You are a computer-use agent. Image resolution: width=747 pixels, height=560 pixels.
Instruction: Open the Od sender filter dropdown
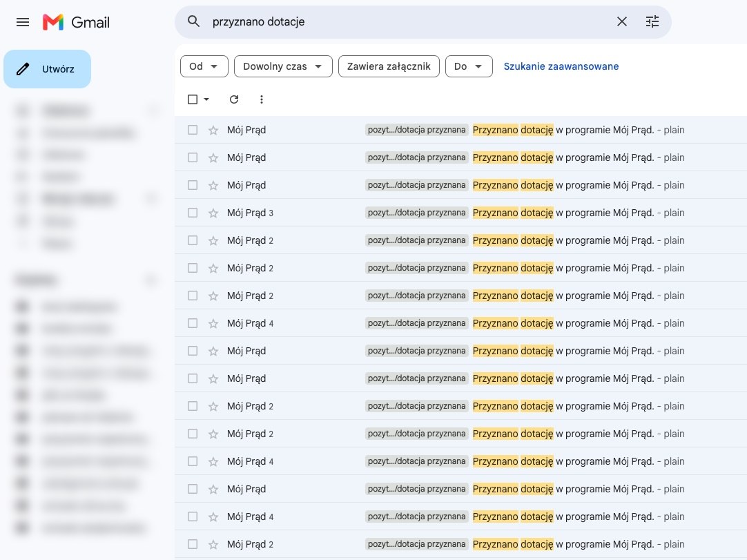tap(204, 66)
